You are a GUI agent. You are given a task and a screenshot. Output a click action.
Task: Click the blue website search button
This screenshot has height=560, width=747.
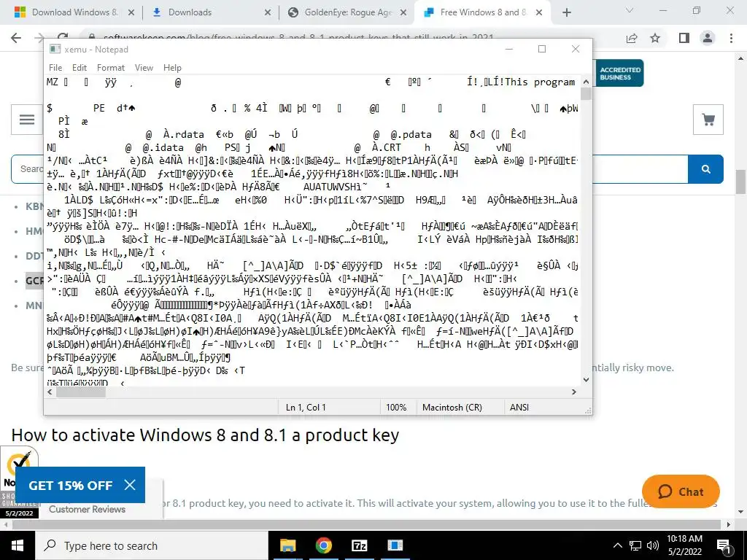[x=706, y=169]
